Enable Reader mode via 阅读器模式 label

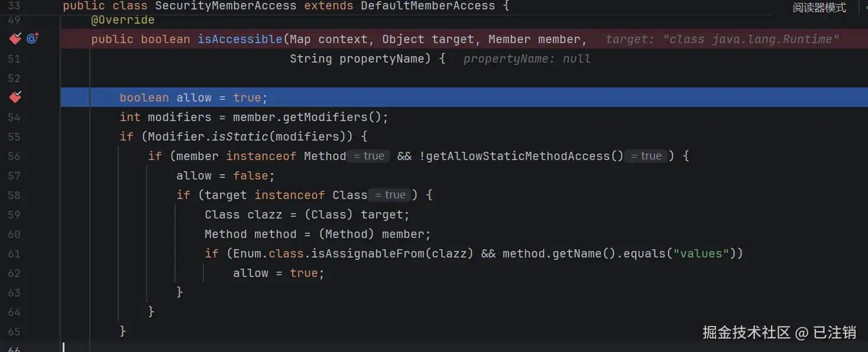click(x=820, y=8)
